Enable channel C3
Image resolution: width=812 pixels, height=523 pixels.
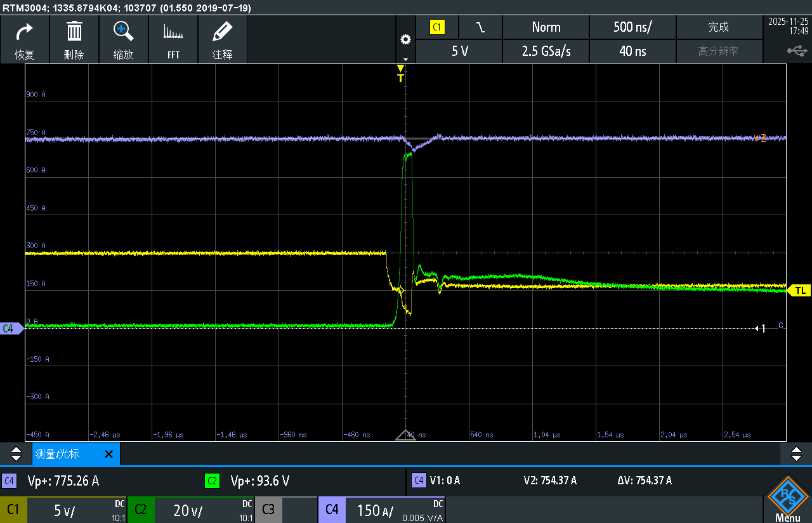268,510
